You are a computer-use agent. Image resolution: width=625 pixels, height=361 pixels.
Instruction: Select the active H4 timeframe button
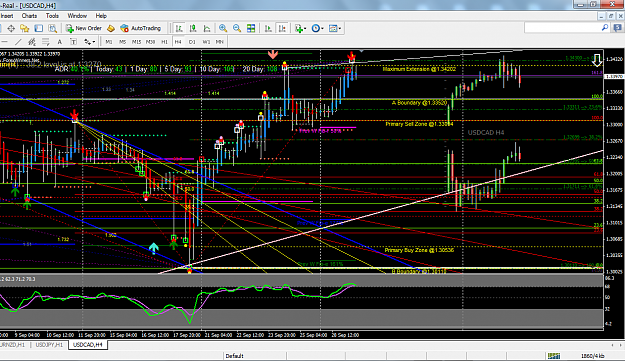(178, 41)
